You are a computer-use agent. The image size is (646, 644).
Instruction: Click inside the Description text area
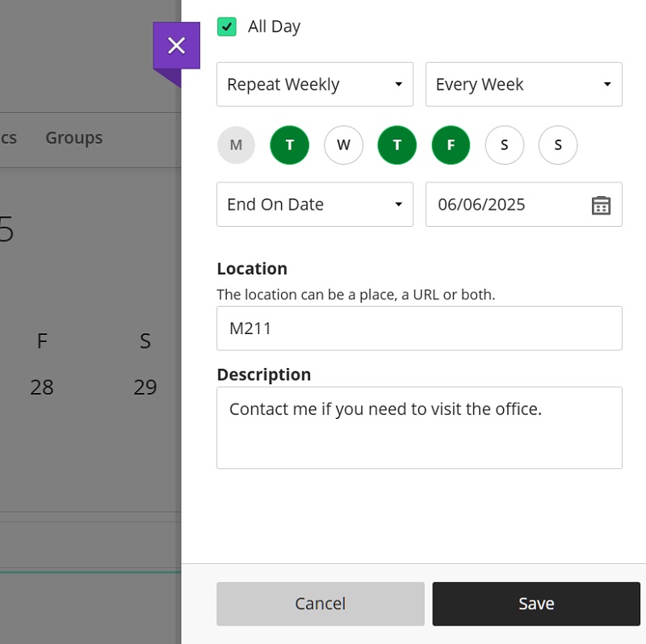click(x=419, y=428)
